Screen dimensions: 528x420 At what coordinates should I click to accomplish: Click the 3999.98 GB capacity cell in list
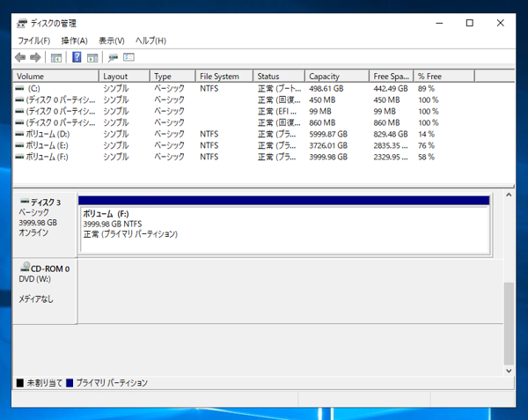pos(328,157)
